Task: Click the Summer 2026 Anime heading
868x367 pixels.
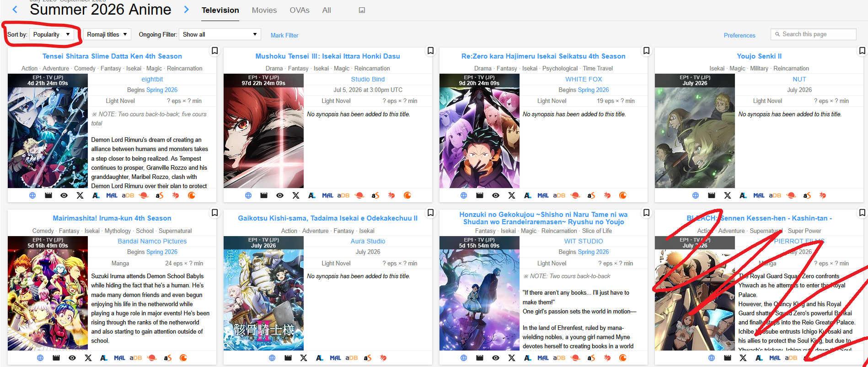Action: [x=101, y=9]
